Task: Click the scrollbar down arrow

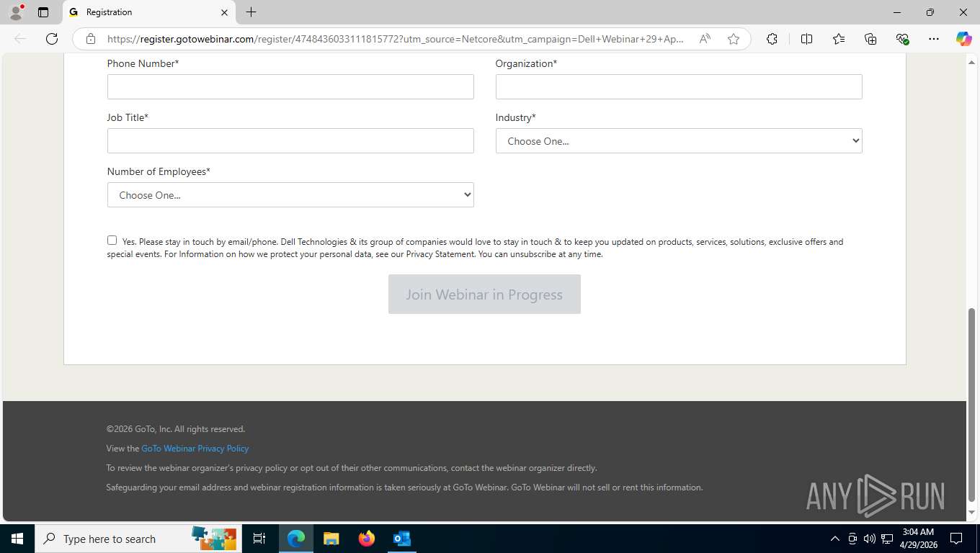Action: (971, 512)
